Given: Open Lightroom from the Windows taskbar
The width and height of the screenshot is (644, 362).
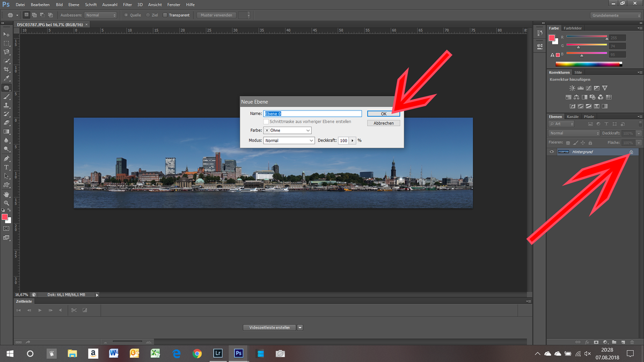Looking at the screenshot, I should point(218,353).
